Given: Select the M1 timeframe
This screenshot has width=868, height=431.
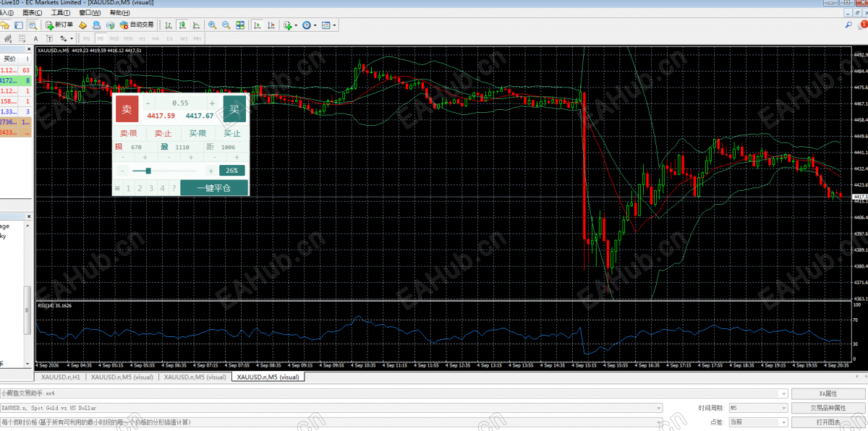Looking at the screenshot, I should click(x=87, y=38).
